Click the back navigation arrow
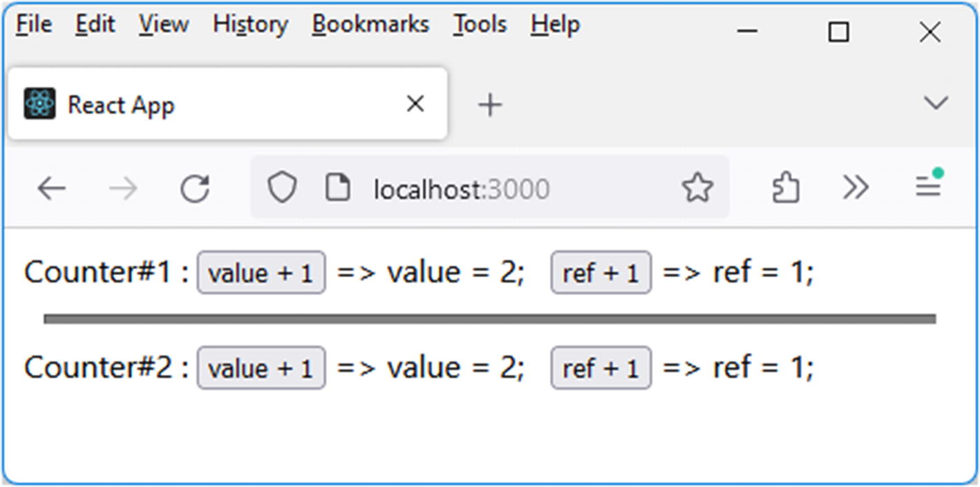 52,188
